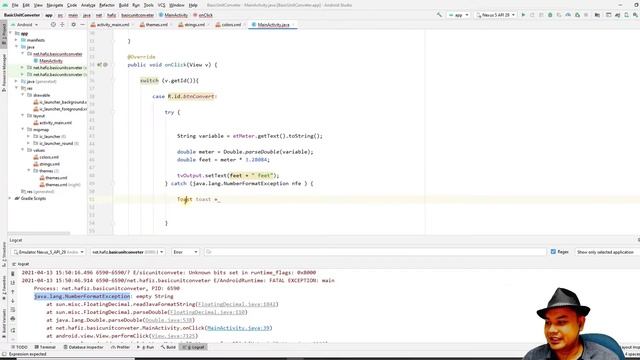
Task: Open the Build tool window tab
Action: [169, 347]
